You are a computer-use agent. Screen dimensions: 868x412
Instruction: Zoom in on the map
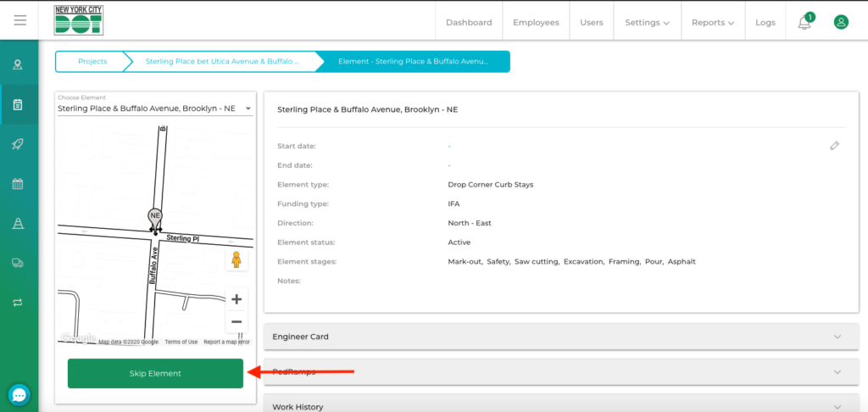[236, 299]
